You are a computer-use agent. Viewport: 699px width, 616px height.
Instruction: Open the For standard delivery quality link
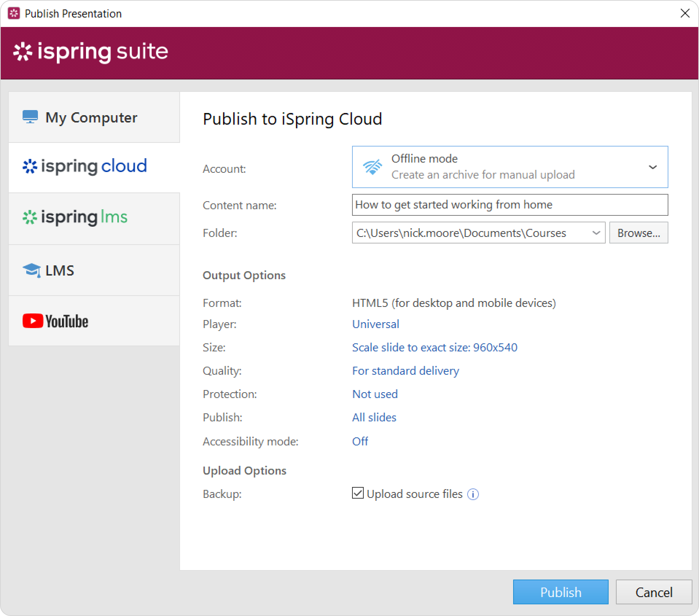tap(405, 371)
